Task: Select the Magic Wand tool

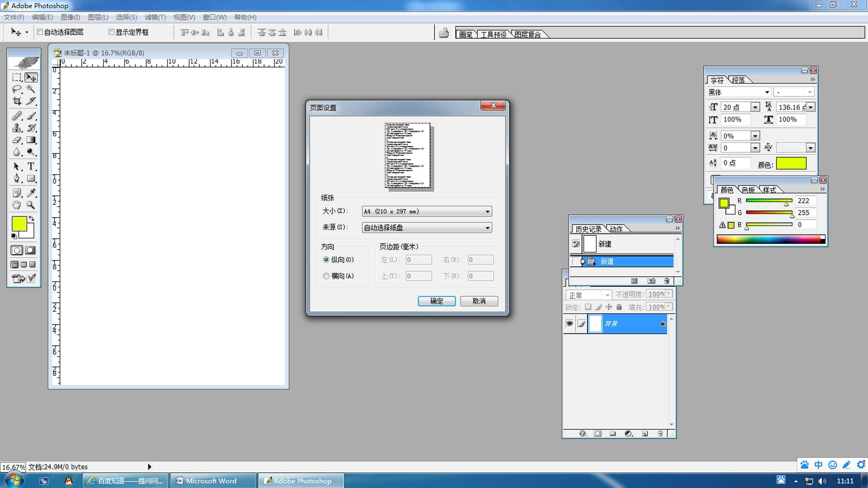Action: tap(31, 89)
